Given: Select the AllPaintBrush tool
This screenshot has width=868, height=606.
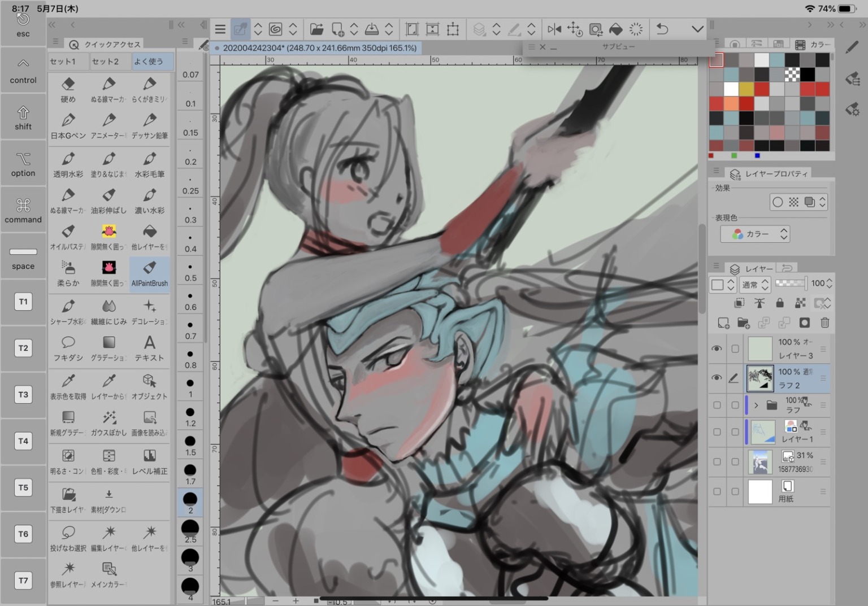Looking at the screenshot, I should [149, 273].
